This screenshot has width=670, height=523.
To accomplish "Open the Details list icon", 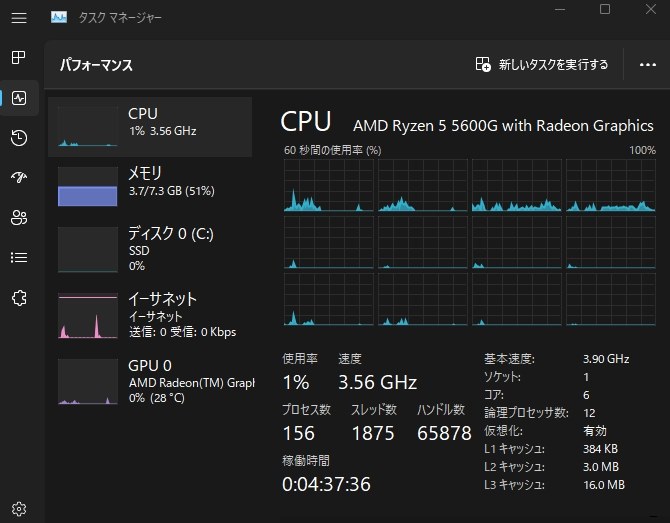I will (x=19, y=258).
